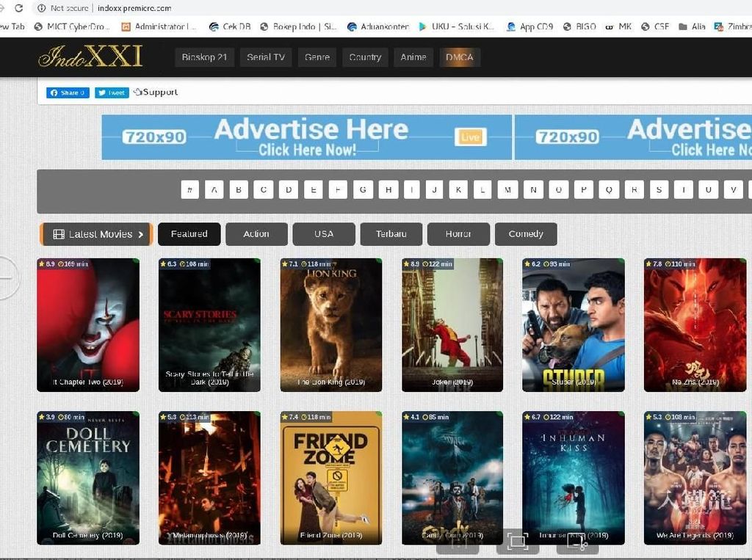
Task: Open the DMCA page
Action: 460,57
